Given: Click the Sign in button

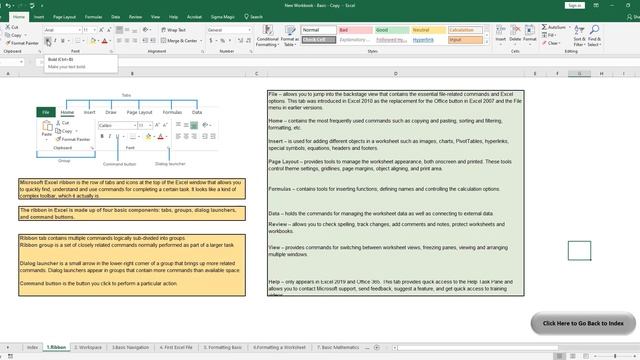Looking at the screenshot, I should click(574, 6).
